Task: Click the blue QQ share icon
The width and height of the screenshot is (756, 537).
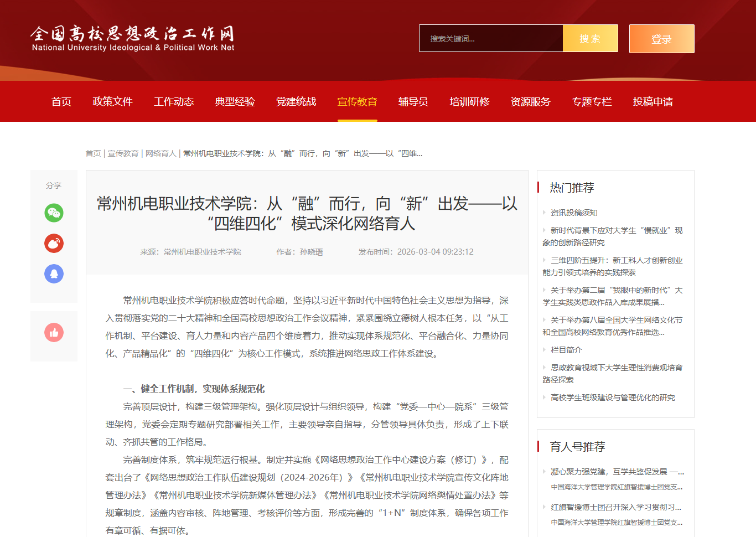Action: pos(54,273)
